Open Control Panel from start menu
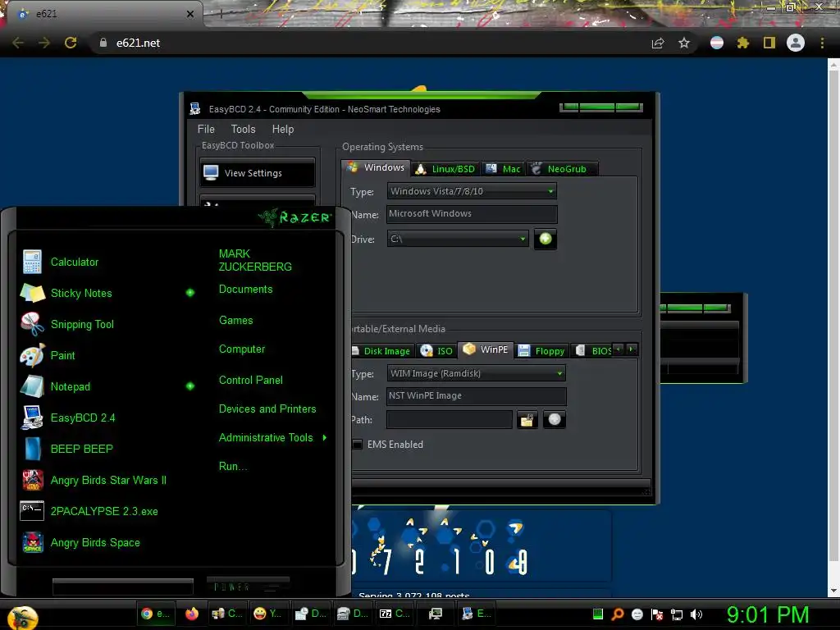 coord(251,381)
